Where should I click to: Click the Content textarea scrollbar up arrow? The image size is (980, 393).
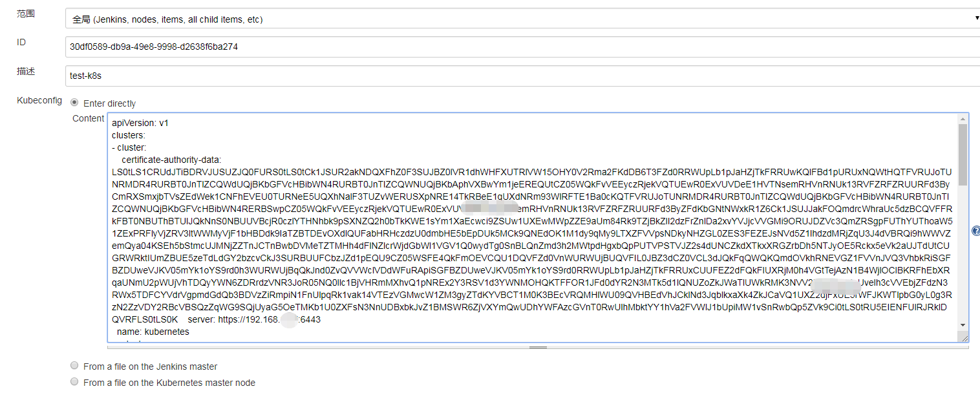963,118
